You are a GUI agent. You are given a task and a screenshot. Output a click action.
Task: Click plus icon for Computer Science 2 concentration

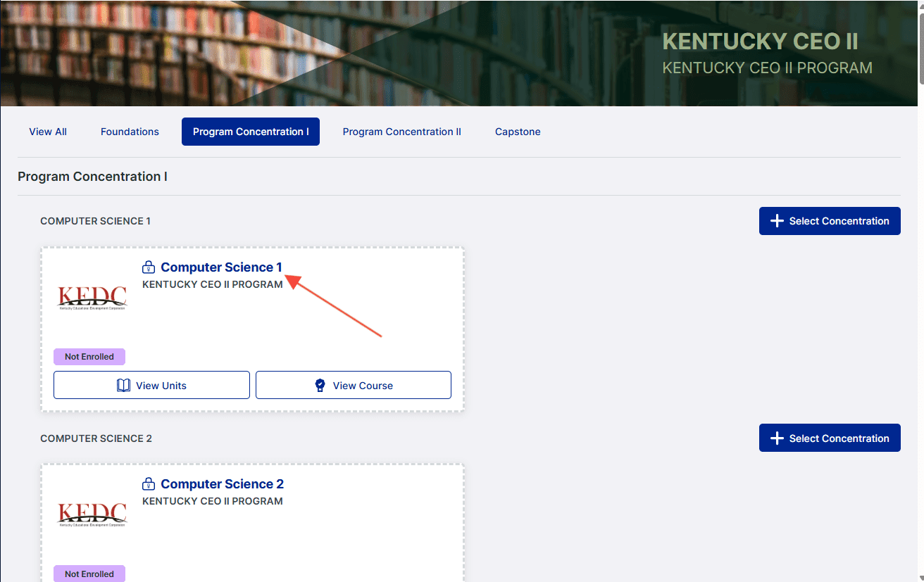(x=777, y=438)
